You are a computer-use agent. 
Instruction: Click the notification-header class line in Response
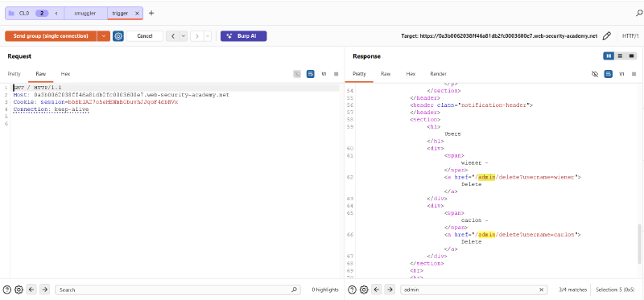click(x=472, y=105)
